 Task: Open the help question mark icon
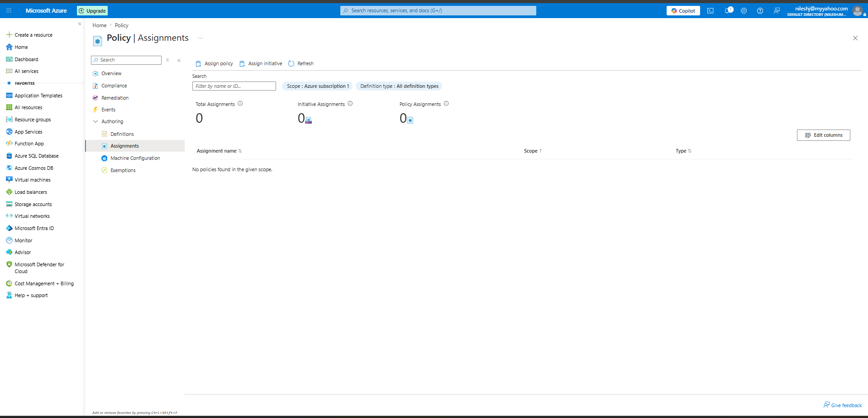[x=760, y=11]
